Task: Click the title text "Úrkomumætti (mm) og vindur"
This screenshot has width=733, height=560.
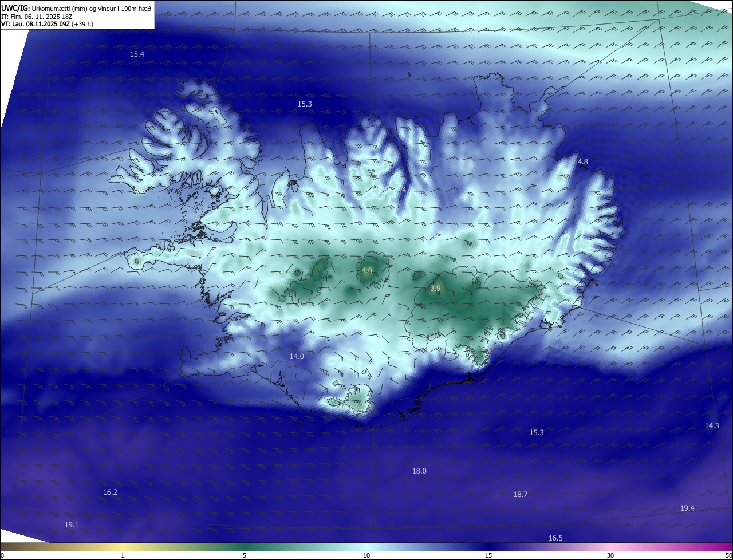Action: coord(75,7)
